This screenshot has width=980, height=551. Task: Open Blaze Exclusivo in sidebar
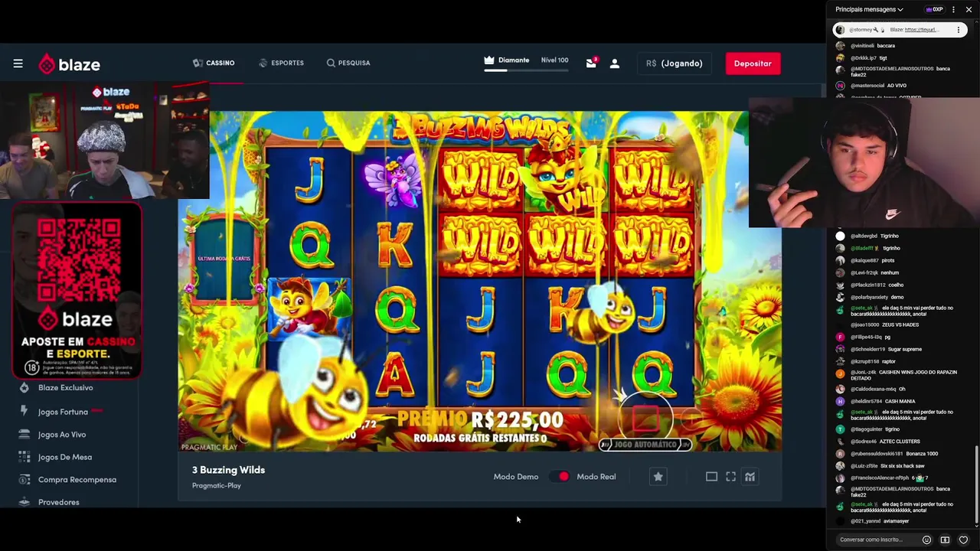coord(65,388)
